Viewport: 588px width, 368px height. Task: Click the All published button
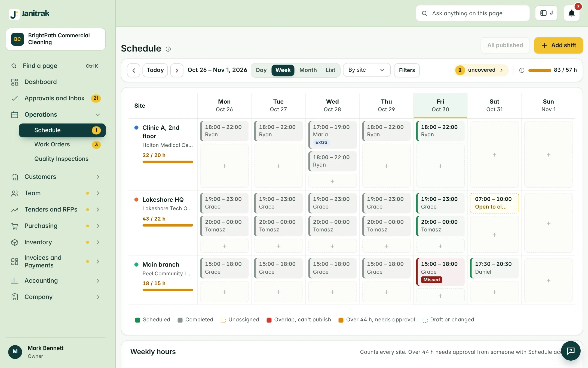[505, 45]
